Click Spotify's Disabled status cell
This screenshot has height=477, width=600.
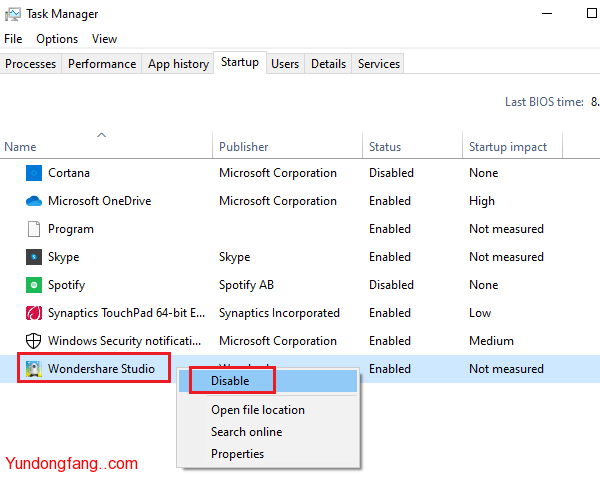391,285
